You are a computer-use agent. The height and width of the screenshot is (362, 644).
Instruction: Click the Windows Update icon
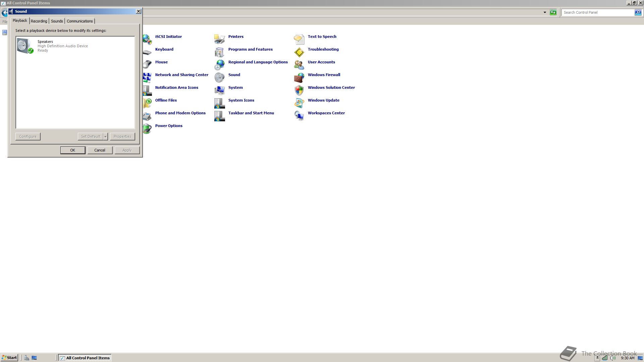(x=299, y=103)
